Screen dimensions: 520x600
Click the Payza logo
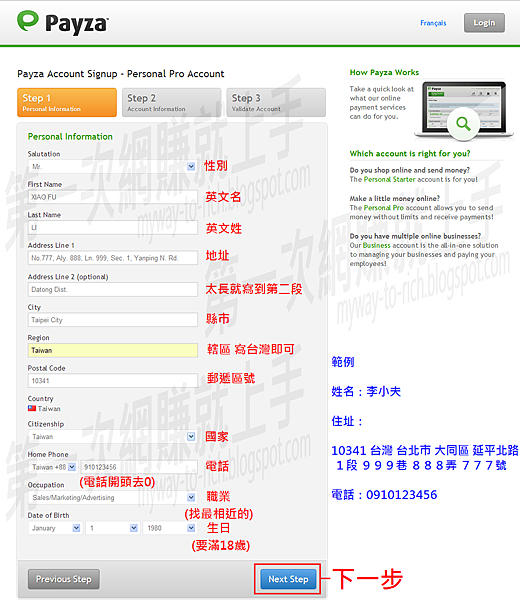pos(63,22)
